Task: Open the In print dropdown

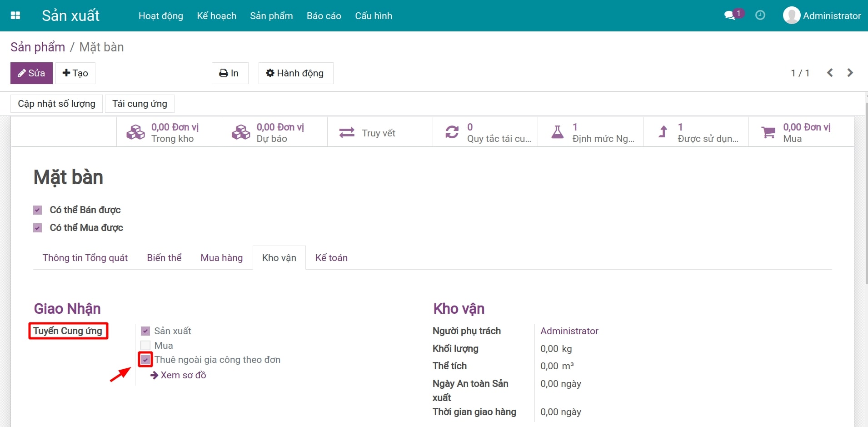Action: click(x=229, y=73)
